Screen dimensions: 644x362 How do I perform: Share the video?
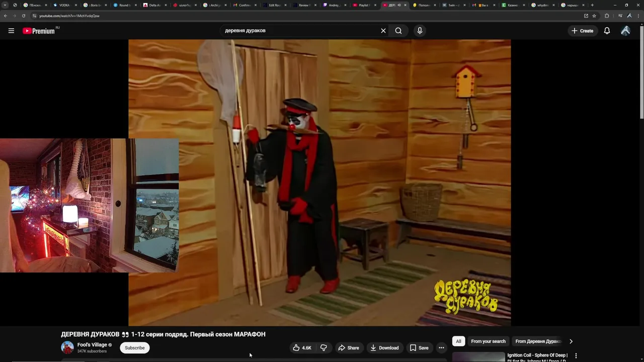click(x=349, y=348)
